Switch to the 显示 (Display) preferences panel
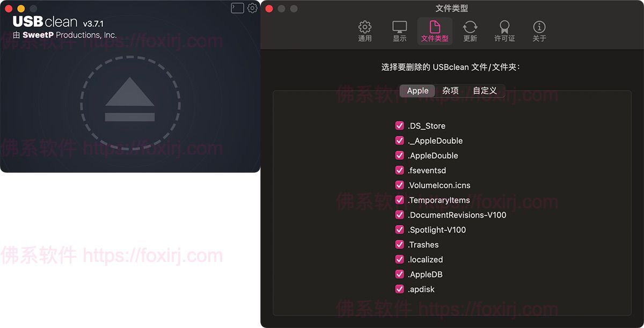644x328 pixels. pos(399,31)
